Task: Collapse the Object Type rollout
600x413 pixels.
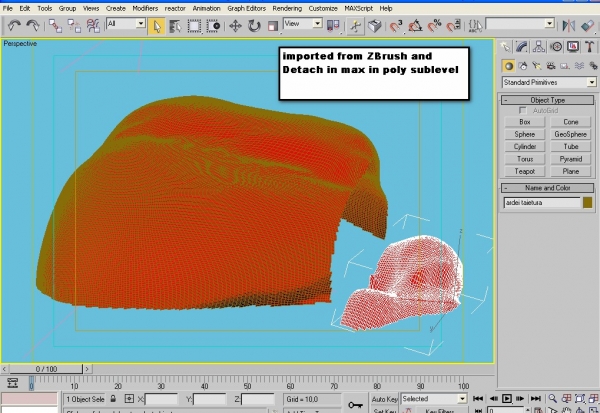Action: (547, 100)
